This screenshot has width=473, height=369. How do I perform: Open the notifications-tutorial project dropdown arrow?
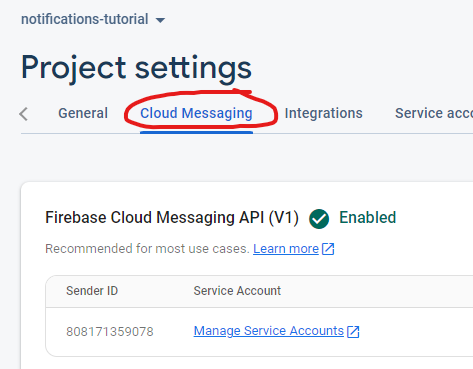tap(160, 20)
